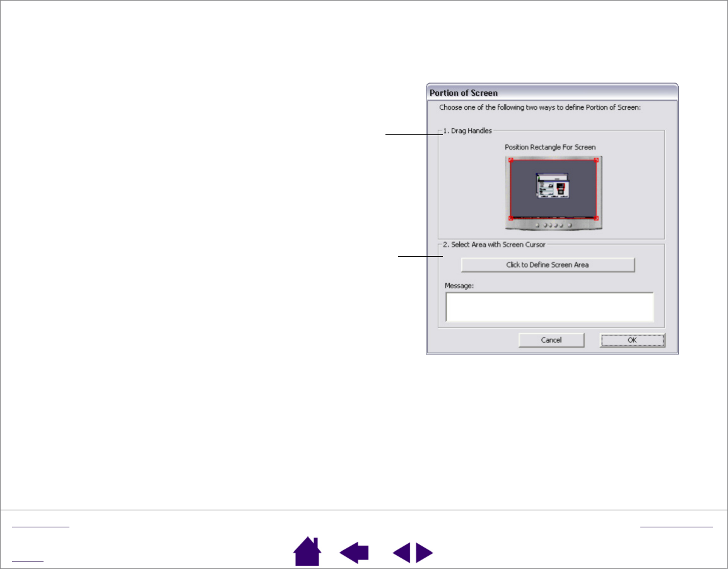
Task: Go to next page with right triangle
Action: (x=425, y=553)
